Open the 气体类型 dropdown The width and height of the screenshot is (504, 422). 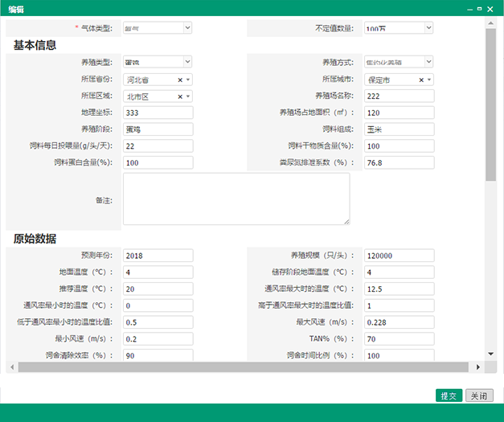pos(158,27)
